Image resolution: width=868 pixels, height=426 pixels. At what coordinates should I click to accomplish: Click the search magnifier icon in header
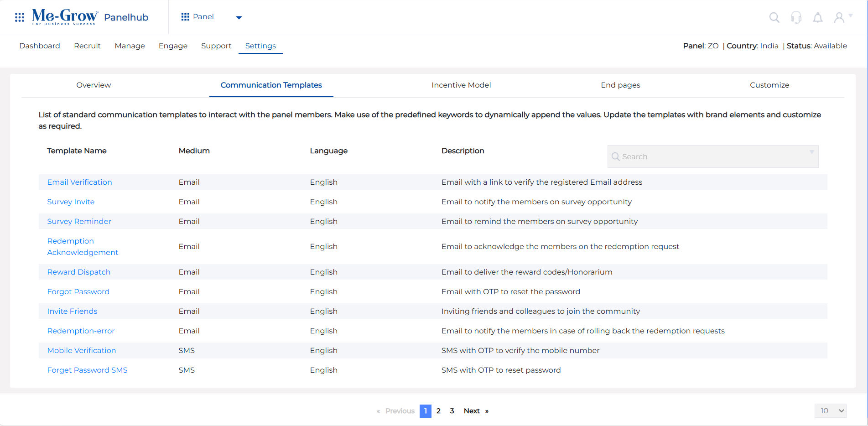[774, 17]
